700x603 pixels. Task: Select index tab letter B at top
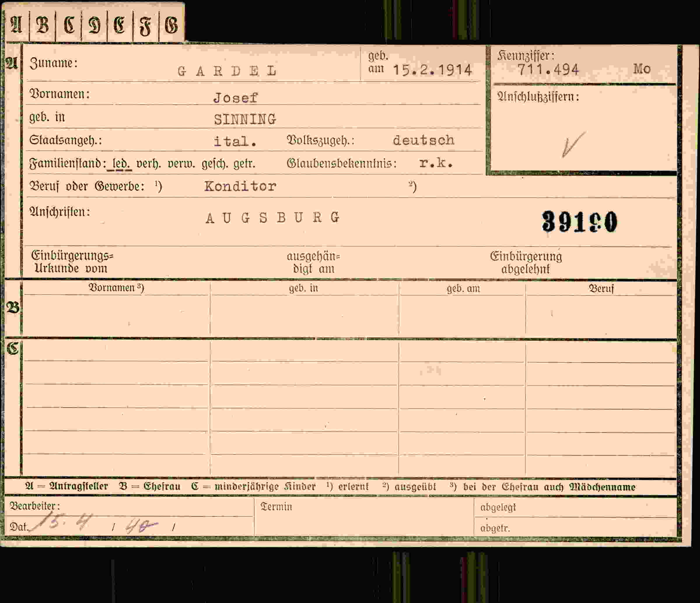coord(42,25)
